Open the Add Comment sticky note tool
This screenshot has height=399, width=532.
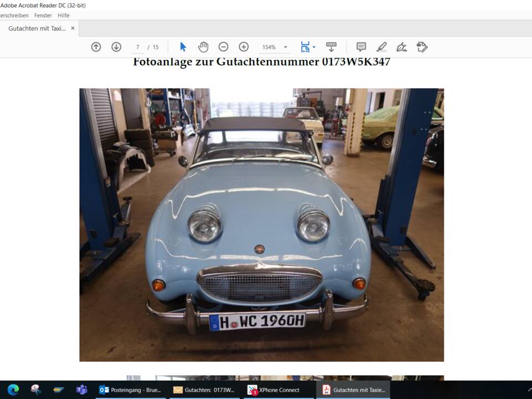tap(361, 47)
